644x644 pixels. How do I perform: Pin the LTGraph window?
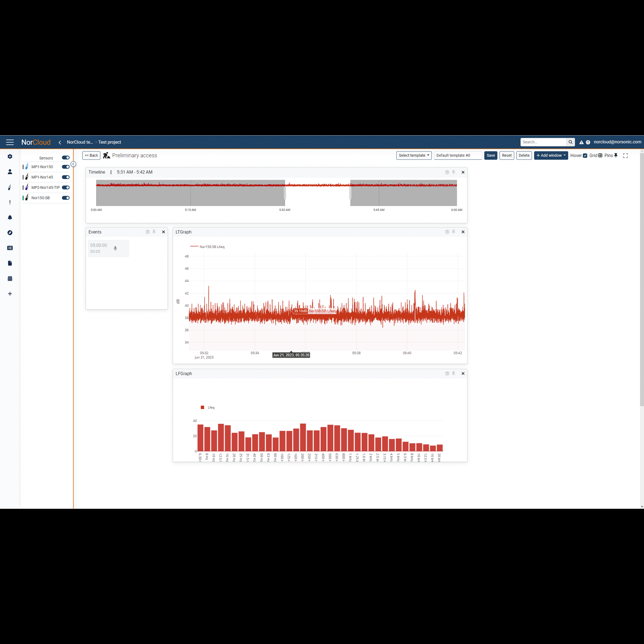[x=454, y=232]
